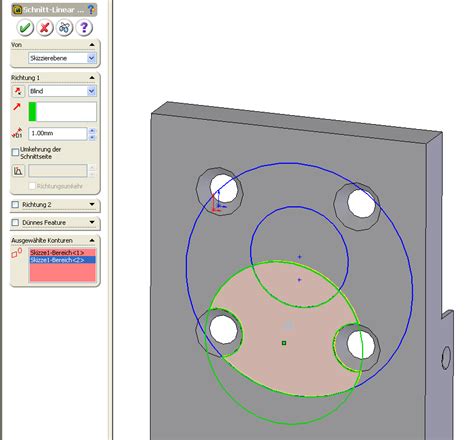Viewport: 474px width, 440px height.
Task: Click the red direction-of-extrusion arrow icon
Action: coord(17,107)
